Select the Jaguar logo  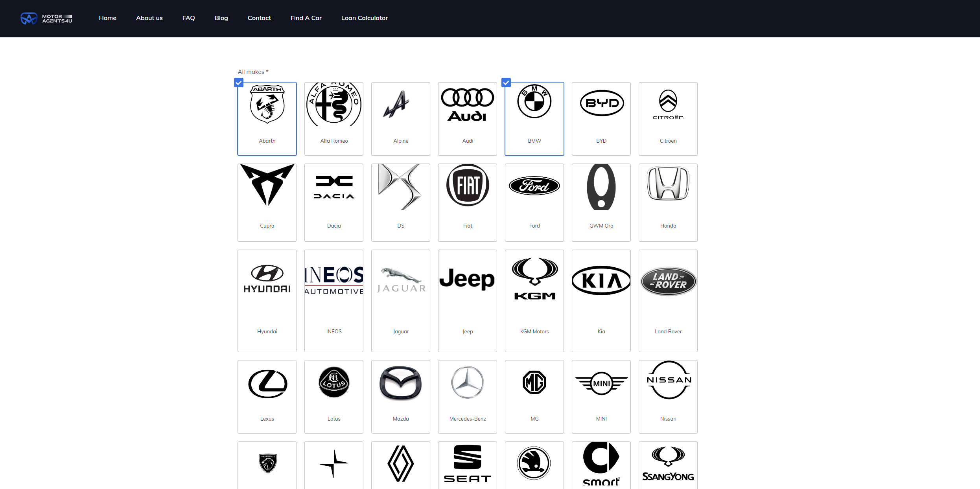tap(401, 280)
